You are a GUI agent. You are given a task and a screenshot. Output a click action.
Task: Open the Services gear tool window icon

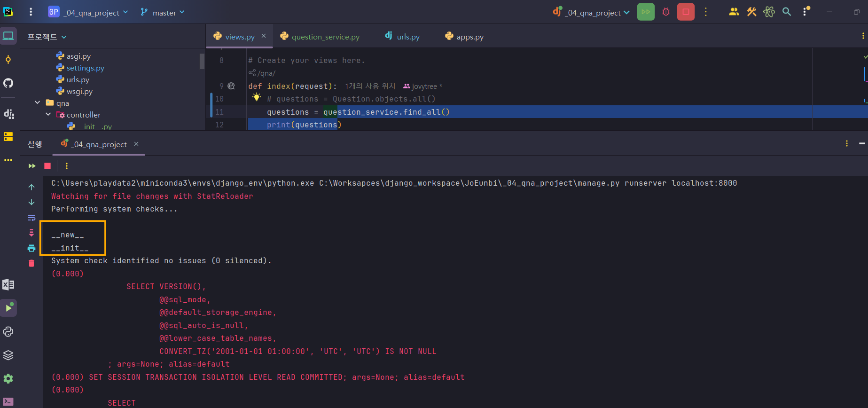tap(8, 378)
